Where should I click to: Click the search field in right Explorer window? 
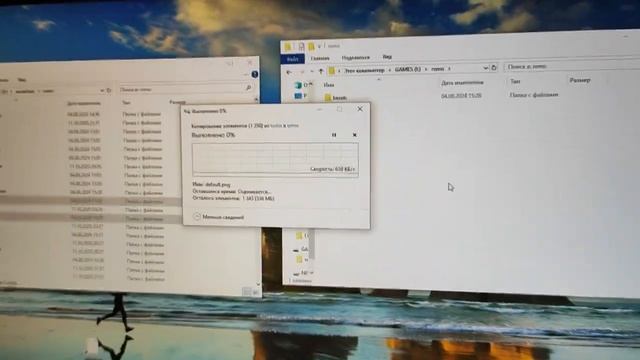pyautogui.click(x=571, y=66)
